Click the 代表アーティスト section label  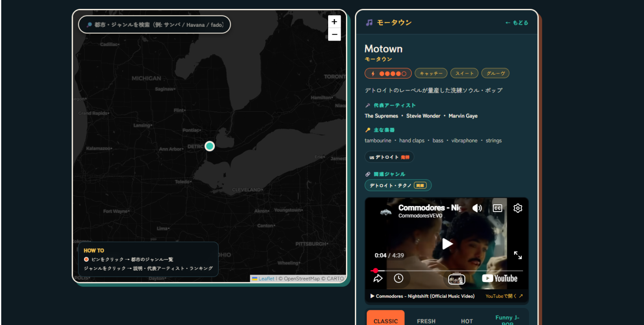394,105
